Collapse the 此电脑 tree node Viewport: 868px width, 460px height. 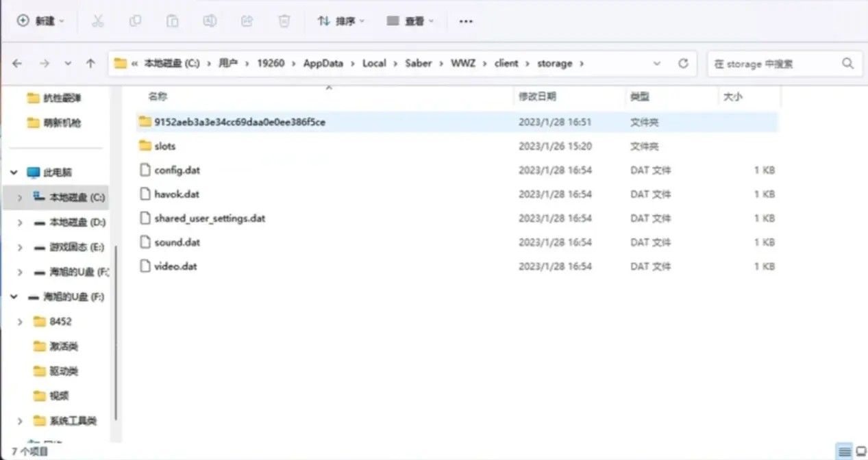point(14,172)
